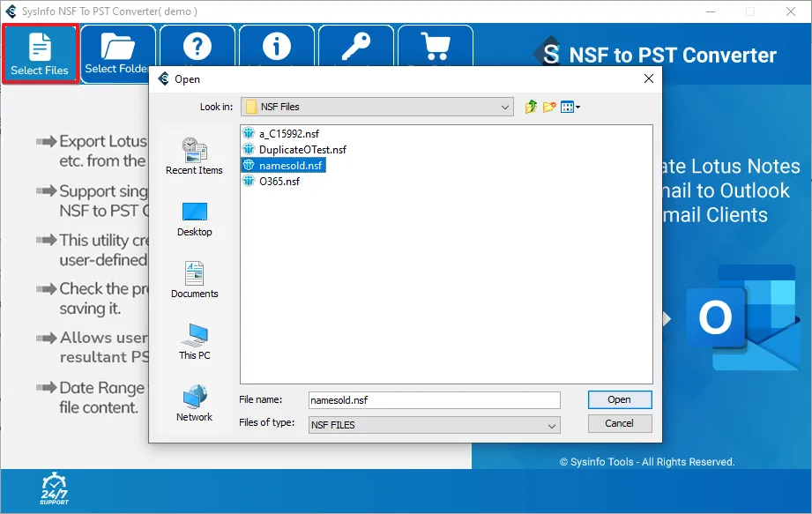Image resolution: width=812 pixels, height=514 pixels.
Task: Click the Select Folder toolbar icon
Action: [116, 50]
